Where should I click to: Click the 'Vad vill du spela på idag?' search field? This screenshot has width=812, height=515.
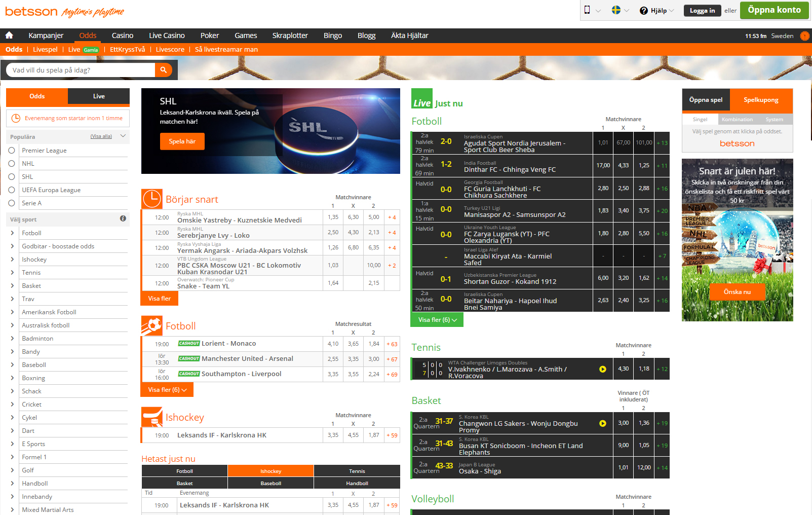coord(81,69)
